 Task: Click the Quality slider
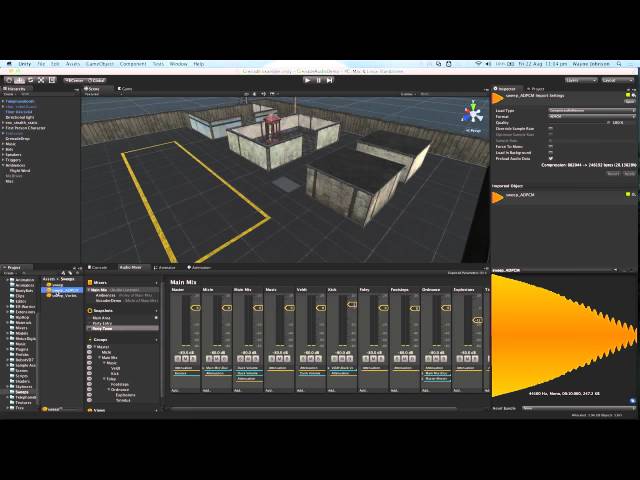[578, 122]
